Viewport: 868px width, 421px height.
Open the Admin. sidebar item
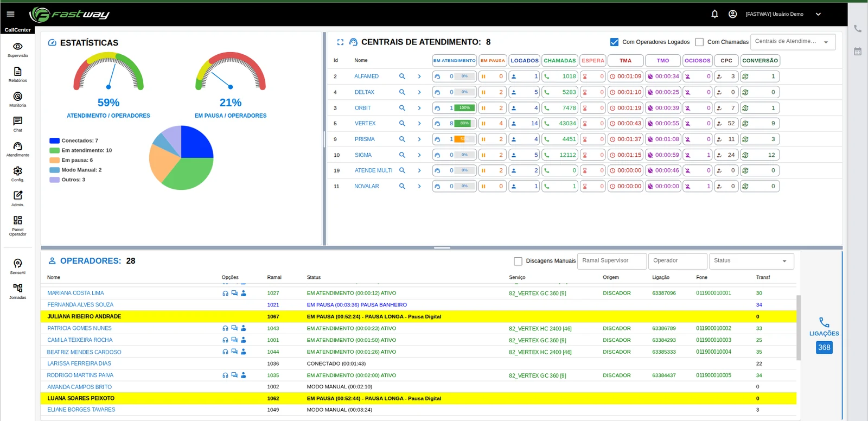click(17, 199)
